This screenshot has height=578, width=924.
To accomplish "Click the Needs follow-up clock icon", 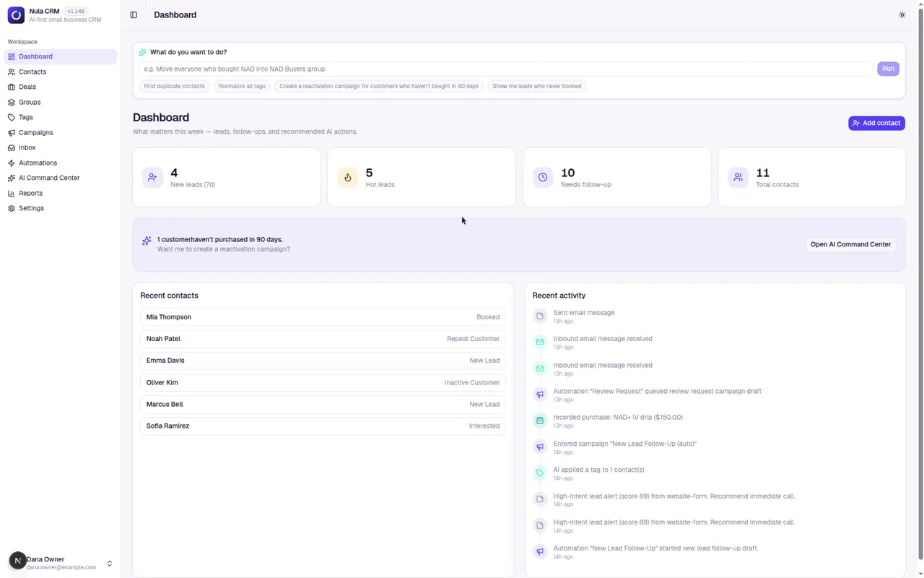I will point(543,177).
